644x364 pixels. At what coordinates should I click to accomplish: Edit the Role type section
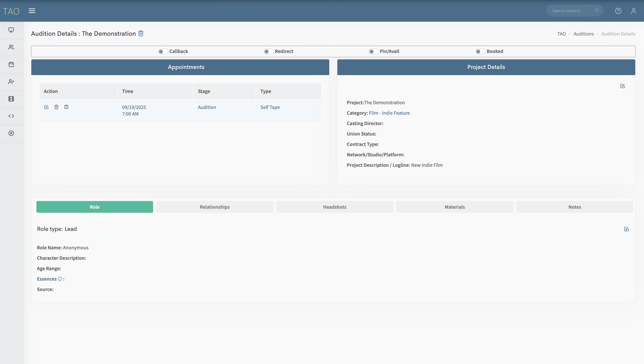tap(626, 229)
